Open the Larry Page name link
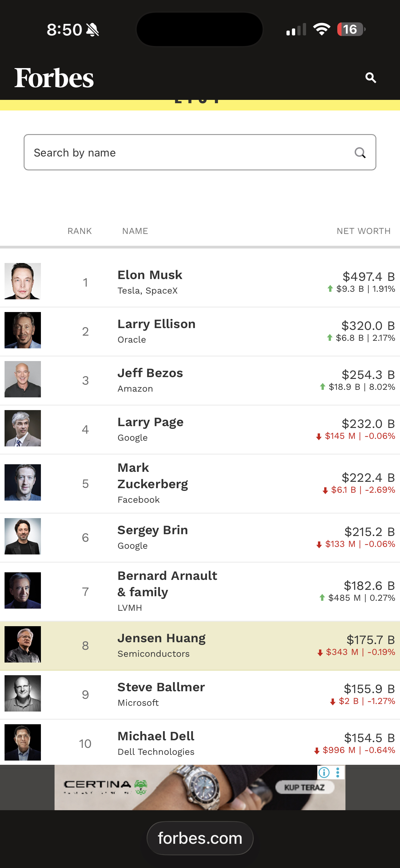Viewport: 400px width, 868px height. click(150, 422)
